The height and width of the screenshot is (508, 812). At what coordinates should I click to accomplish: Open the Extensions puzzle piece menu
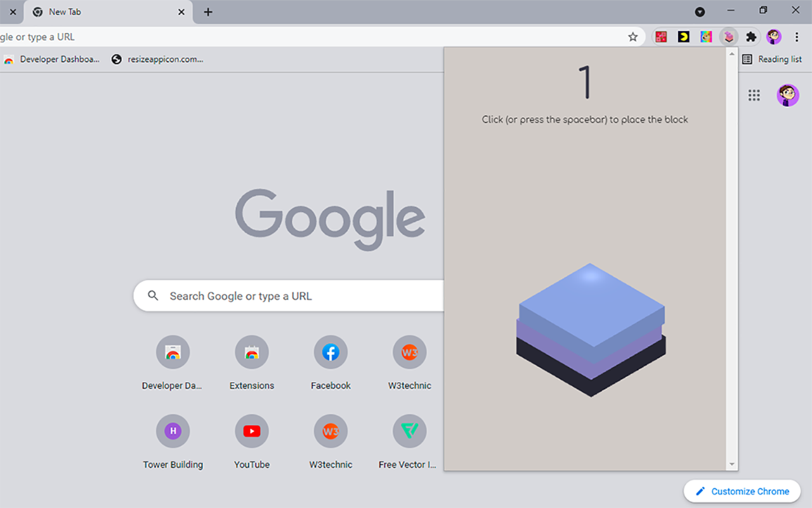pyautogui.click(x=751, y=37)
